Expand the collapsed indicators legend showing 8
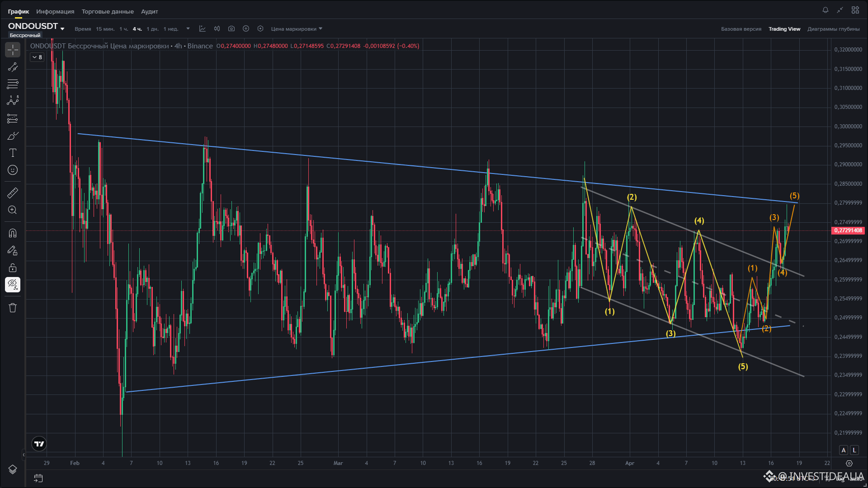 (37, 57)
